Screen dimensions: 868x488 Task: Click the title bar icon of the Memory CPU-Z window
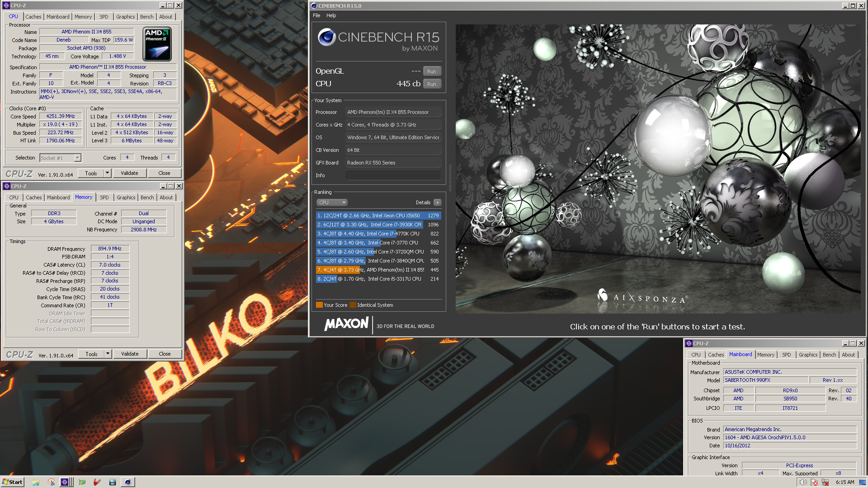pos(7,186)
